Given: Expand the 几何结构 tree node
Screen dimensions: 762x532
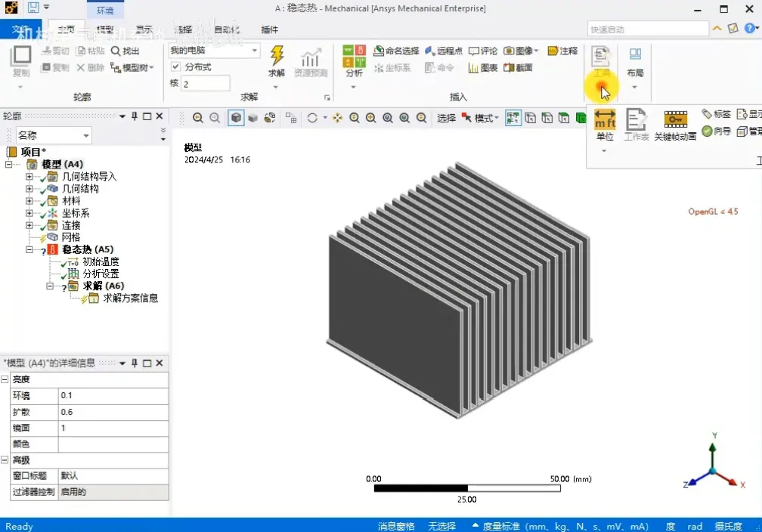Looking at the screenshot, I should coord(29,188).
